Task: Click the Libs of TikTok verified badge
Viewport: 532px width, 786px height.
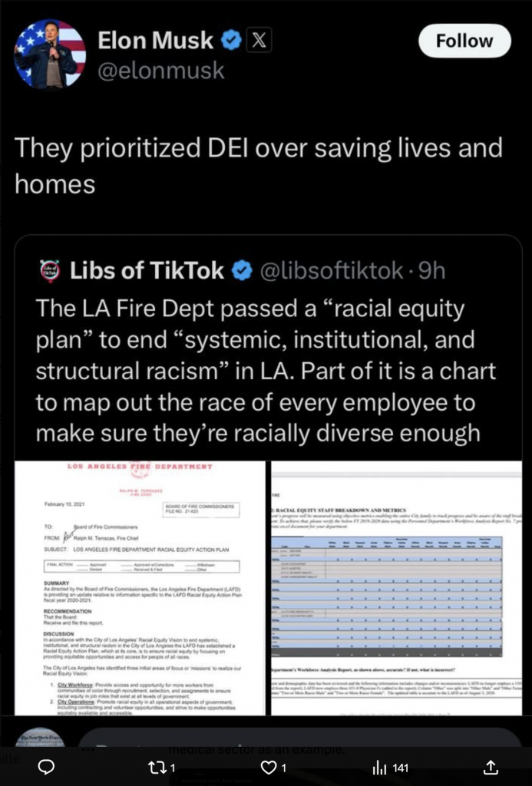Action: (242, 271)
